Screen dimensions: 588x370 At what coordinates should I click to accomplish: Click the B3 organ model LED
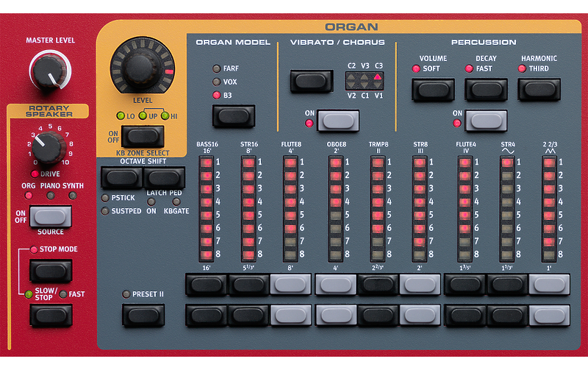point(216,95)
